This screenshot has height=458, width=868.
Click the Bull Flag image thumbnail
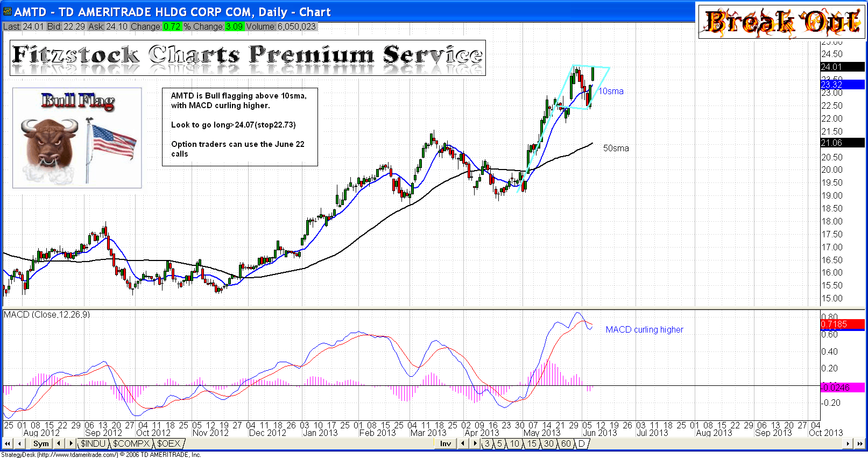(77, 138)
